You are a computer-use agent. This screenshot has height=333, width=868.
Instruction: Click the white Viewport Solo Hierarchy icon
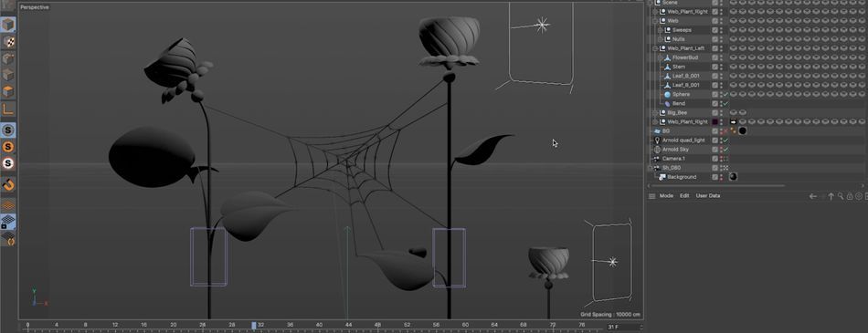(x=7, y=163)
